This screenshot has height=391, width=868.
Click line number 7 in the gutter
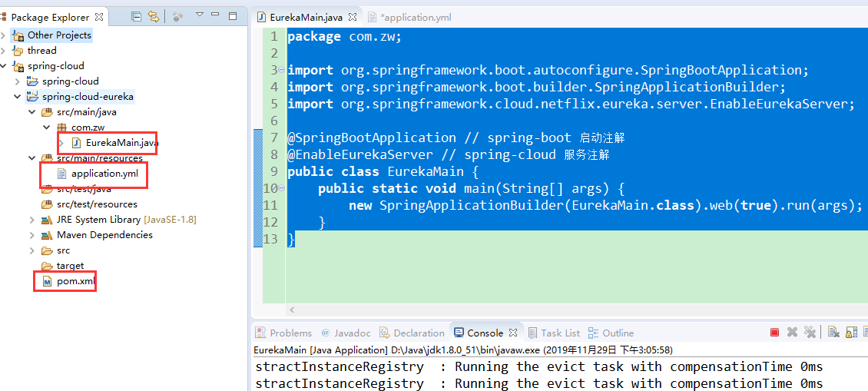click(x=274, y=138)
